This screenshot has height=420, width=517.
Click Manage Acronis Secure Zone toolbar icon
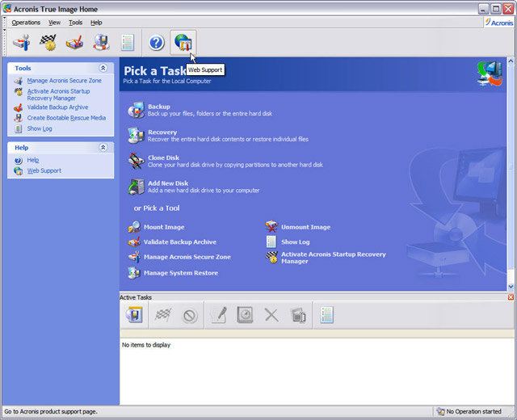click(x=22, y=43)
